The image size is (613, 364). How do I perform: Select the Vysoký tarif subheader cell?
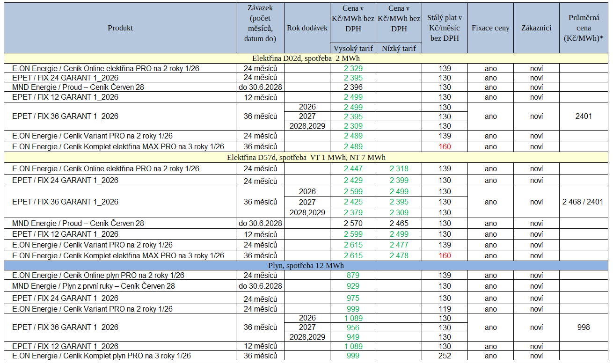coord(352,48)
